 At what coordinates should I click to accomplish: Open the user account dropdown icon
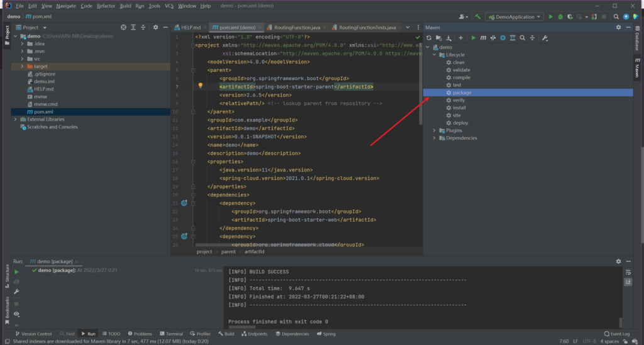(464, 17)
